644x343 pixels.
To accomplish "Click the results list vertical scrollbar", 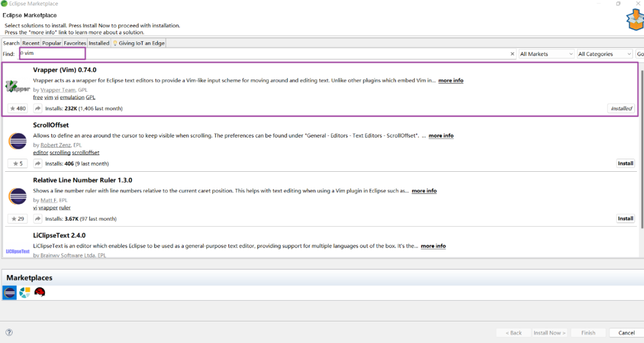I will (x=642, y=149).
